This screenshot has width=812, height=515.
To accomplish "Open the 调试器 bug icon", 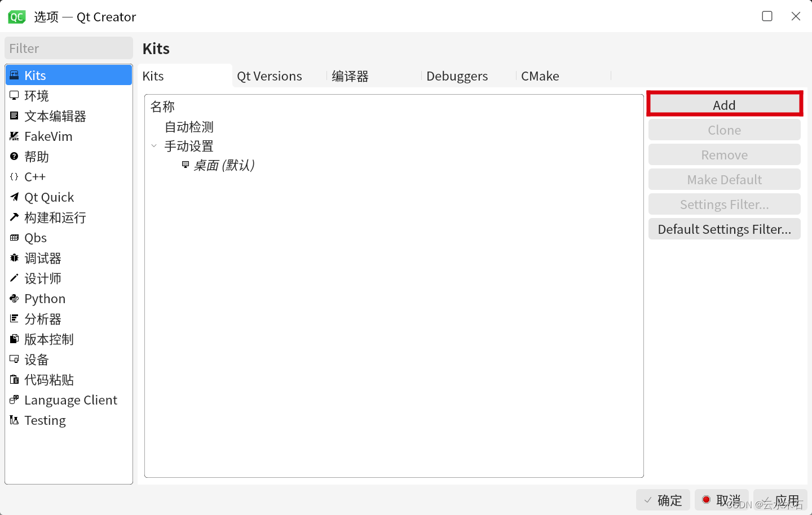I will pos(15,257).
